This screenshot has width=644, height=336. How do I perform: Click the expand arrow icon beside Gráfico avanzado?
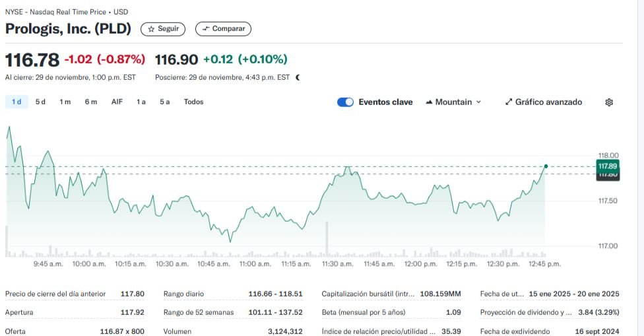point(509,102)
